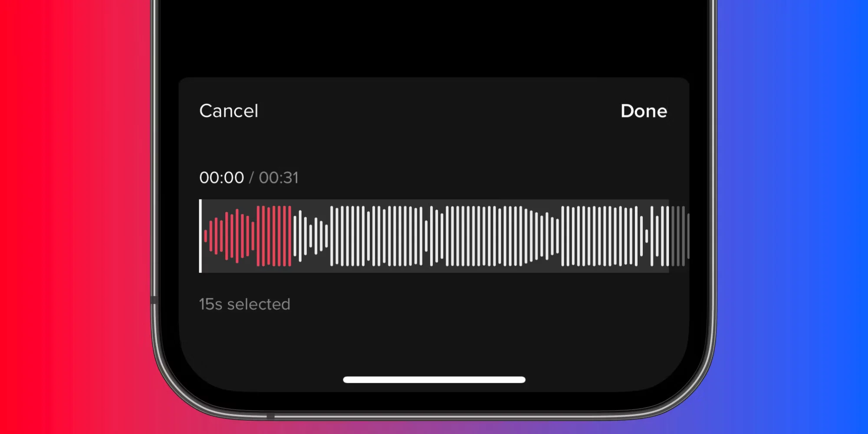Select the red highlighted portion of the waveform

click(248, 236)
